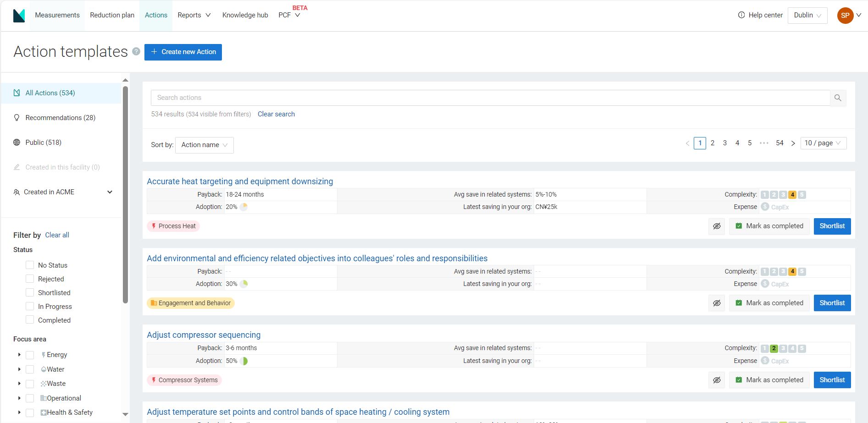Open the Reports menu
The image size is (868, 423).
point(194,15)
